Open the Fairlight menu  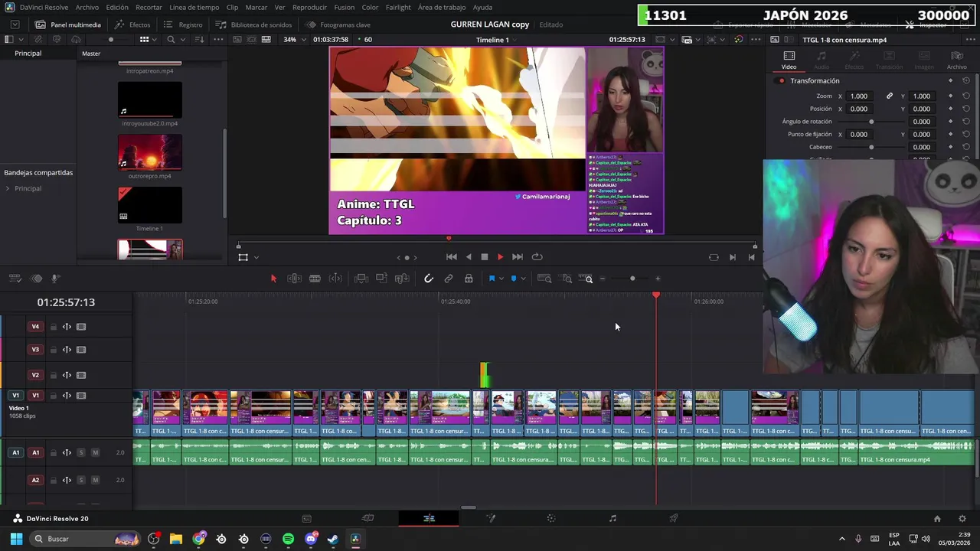(x=398, y=7)
